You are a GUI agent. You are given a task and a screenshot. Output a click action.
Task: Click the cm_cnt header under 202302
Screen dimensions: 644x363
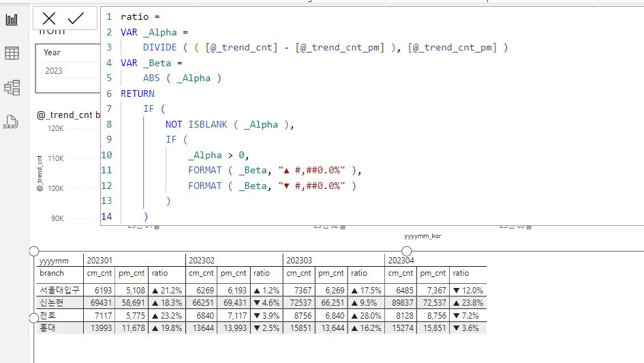(x=201, y=273)
